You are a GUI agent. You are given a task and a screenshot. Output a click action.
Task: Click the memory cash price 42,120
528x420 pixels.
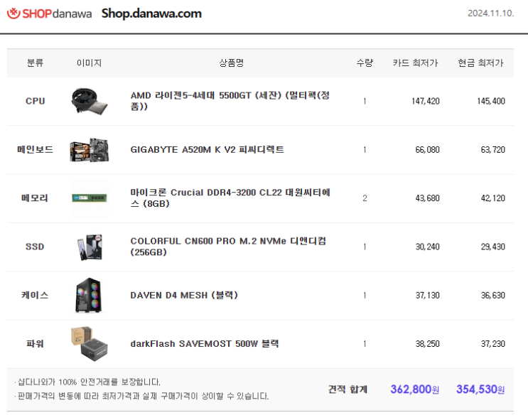493,198
